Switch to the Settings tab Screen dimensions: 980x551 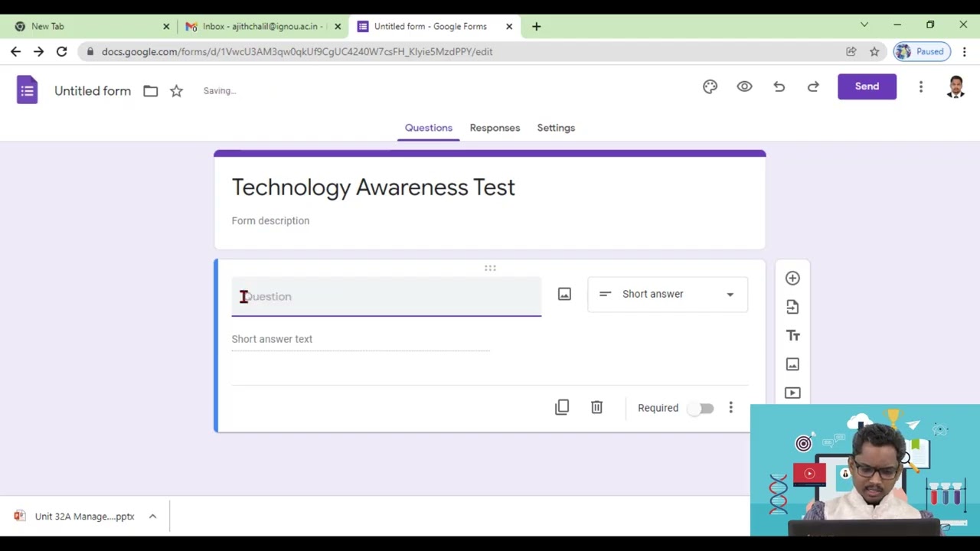pyautogui.click(x=556, y=128)
